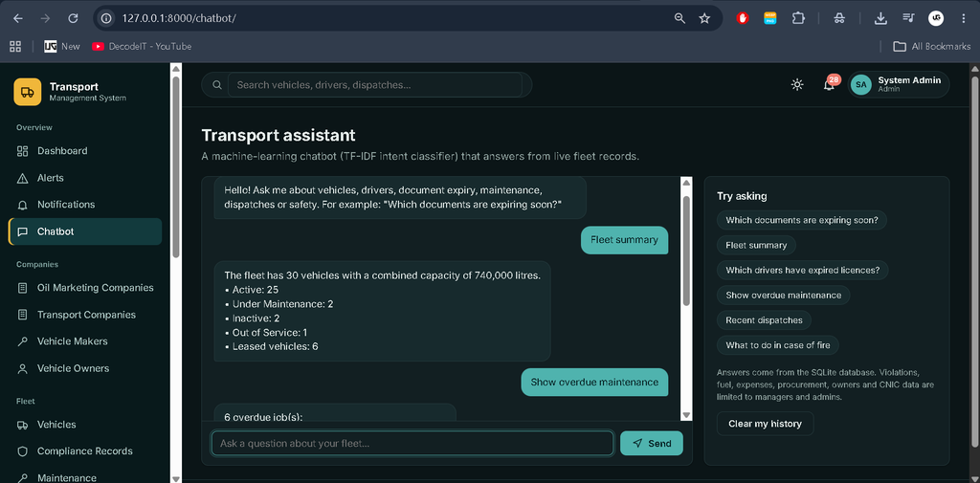Click the chat scrollbar down arrow
The height and width of the screenshot is (483, 980).
tap(685, 415)
